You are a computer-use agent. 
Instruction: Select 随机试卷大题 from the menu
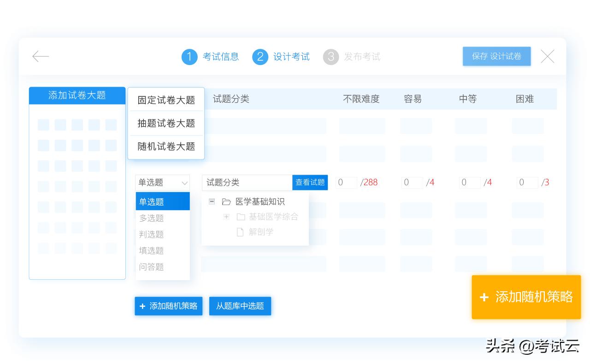coord(166,146)
